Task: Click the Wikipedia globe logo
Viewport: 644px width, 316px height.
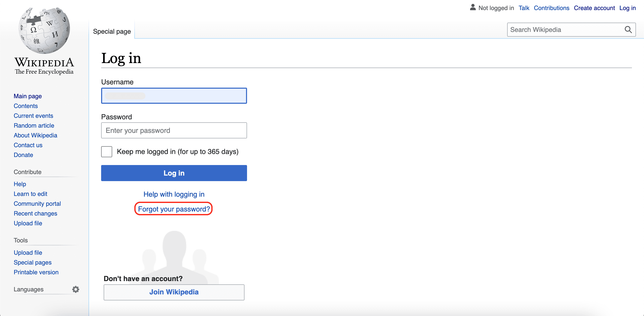Action: tap(44, 30)
